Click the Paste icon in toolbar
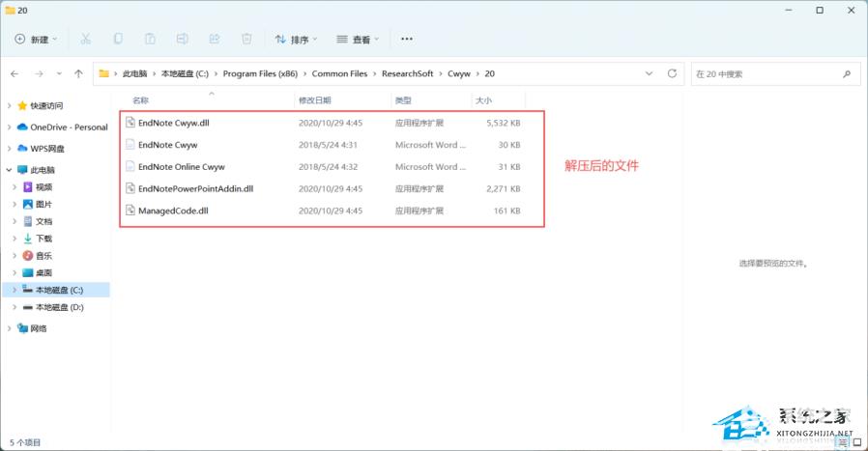Screen dimensions: 868x451 150,39
